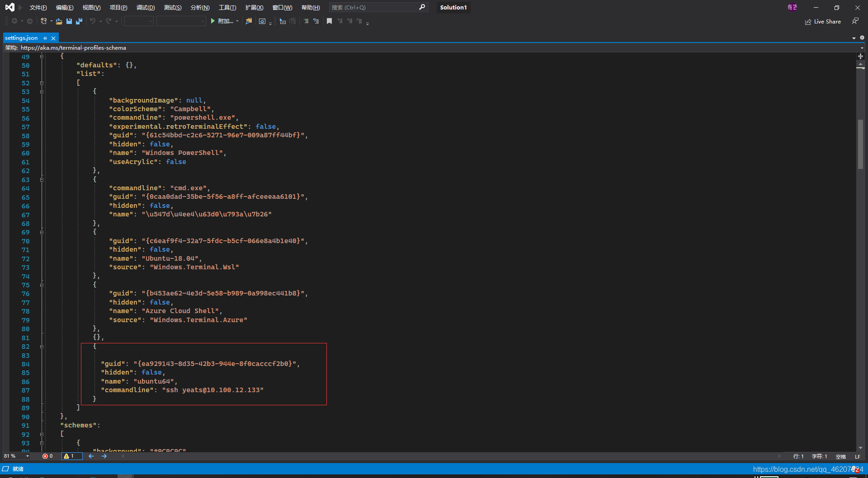Open the solution platforms dropdown

pyautogui.click(x=181, y=21)
